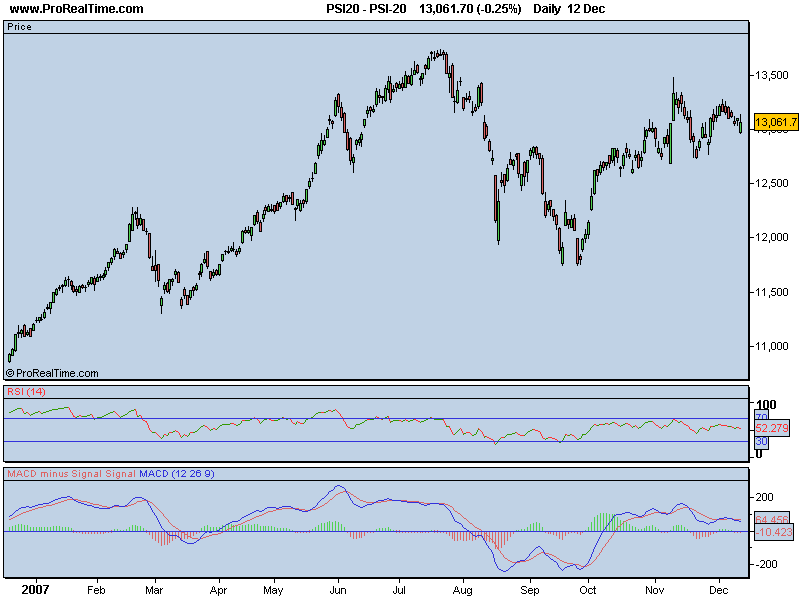The width and height of the screenshot is (800, 600).
Task: Click the Mar month label
Action: [154, 590]
